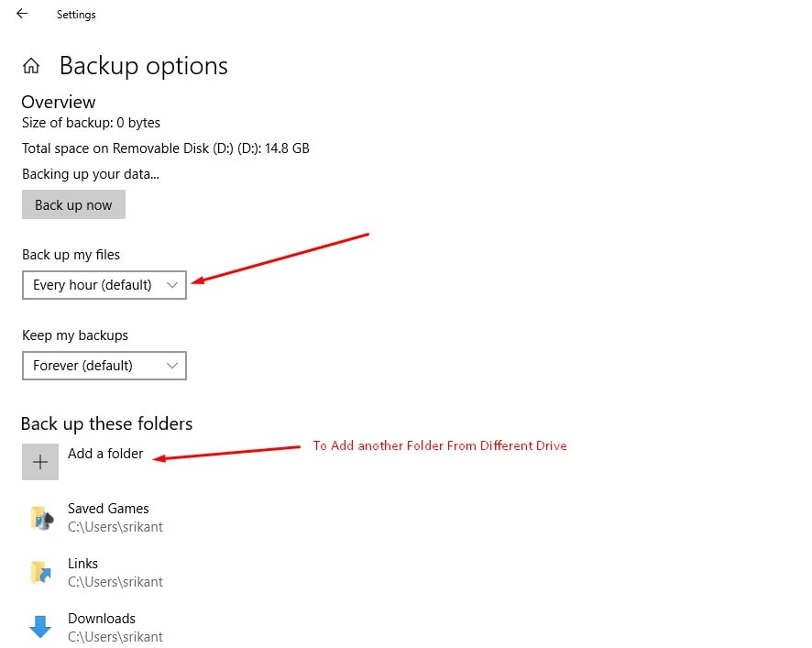Screen dimensions: 812x648
Task: Select the Links folder icon
Action: pos(41,572)
